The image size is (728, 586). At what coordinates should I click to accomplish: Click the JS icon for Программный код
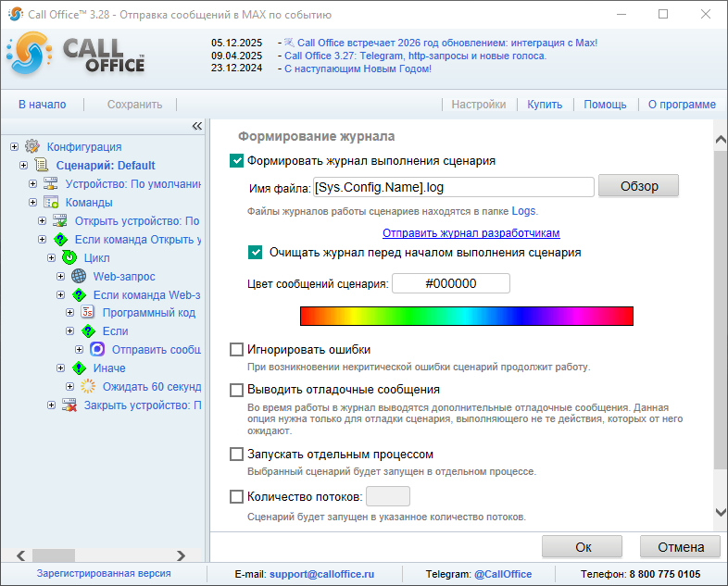click(87, 313)
